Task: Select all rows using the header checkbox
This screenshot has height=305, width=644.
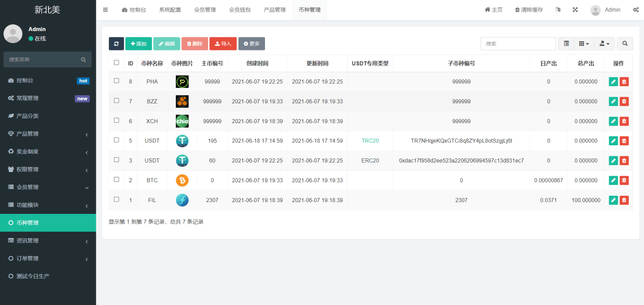Action: click(x=117, y=62)
